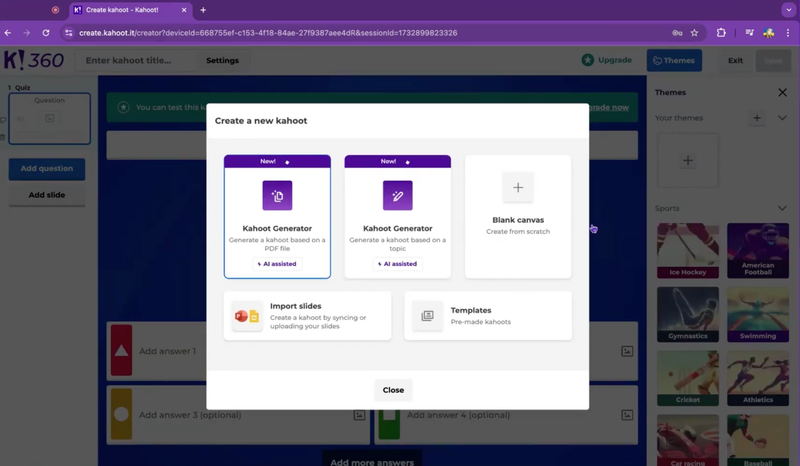Open the browser extensions puzzle icon
Image resolution: width=800 pixels, height=466 pixels.
[x=721, y=32]
